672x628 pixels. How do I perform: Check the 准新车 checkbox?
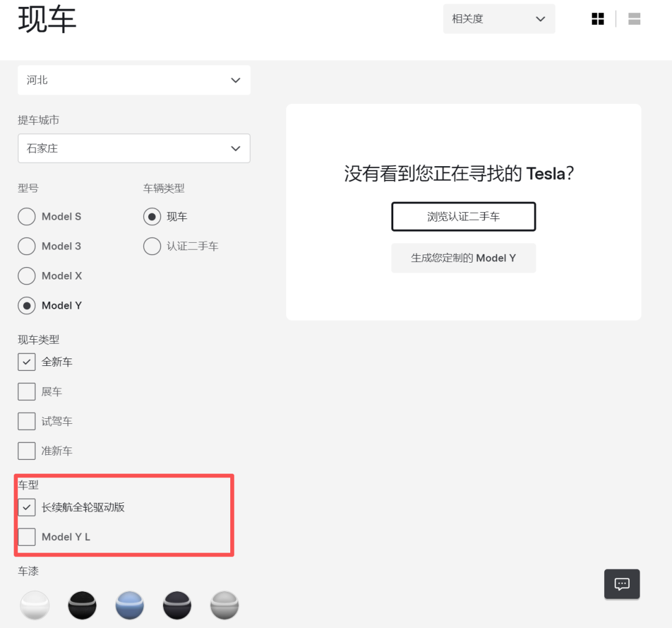27,451
